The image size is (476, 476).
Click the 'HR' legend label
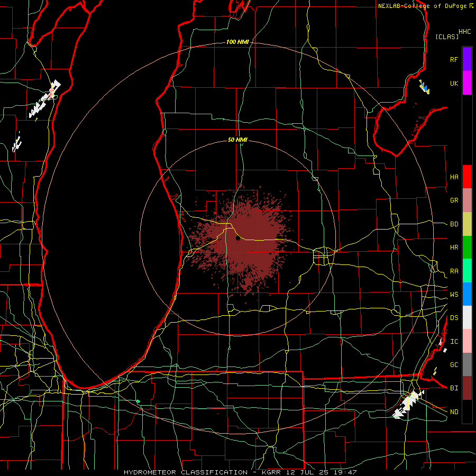point(454,248)
